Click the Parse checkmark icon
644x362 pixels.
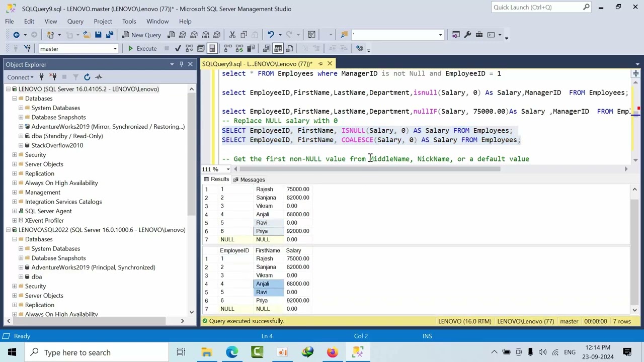tap(178, 48)
